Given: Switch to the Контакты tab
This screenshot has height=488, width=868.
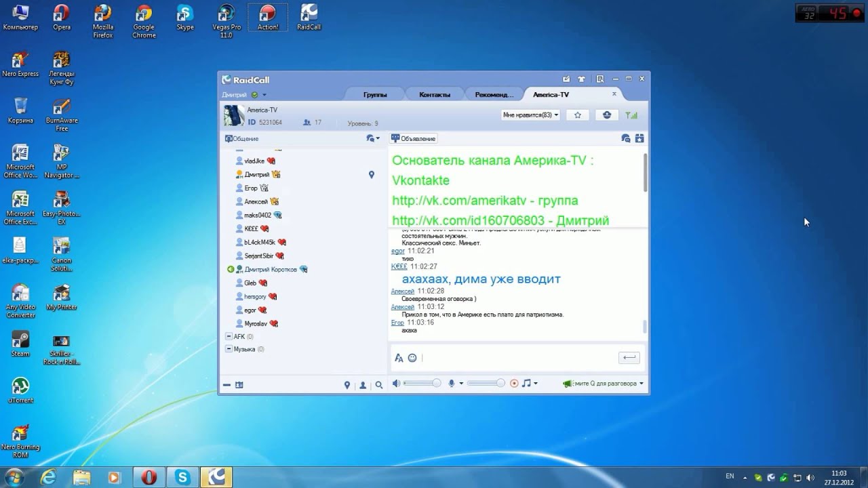Looking at the screenshot, I should click(x=435, y=95).
